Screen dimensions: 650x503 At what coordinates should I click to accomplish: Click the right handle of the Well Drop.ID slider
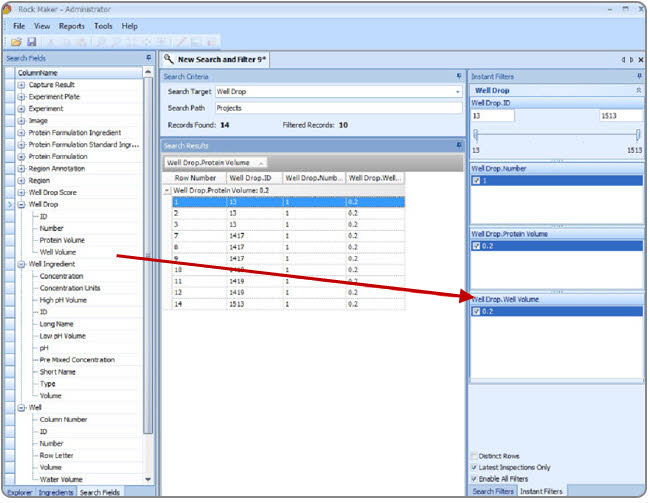click(638, 134)
